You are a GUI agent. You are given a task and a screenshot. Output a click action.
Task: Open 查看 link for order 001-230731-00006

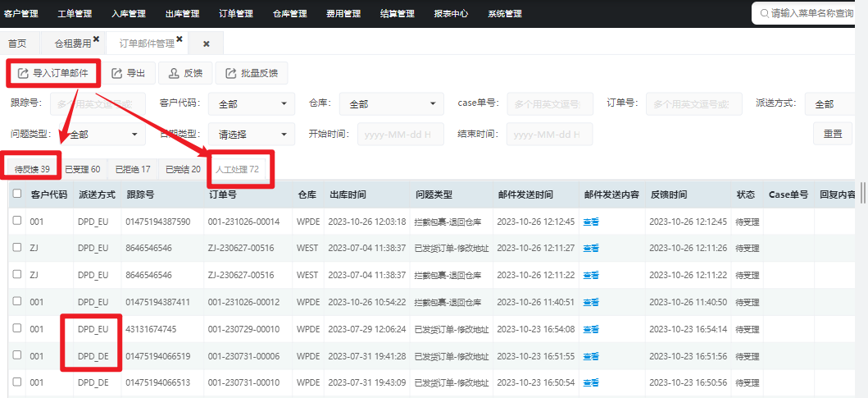click(x=591, y=356)
